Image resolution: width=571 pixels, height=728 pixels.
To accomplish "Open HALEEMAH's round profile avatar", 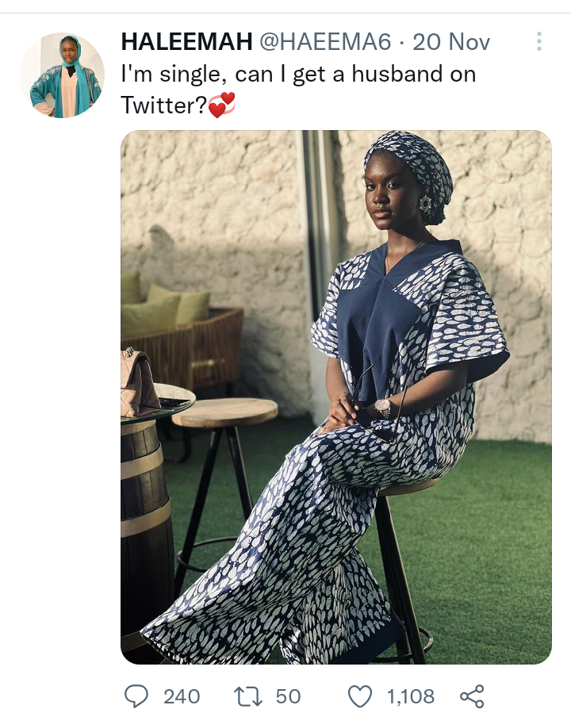I will [62, 75].
